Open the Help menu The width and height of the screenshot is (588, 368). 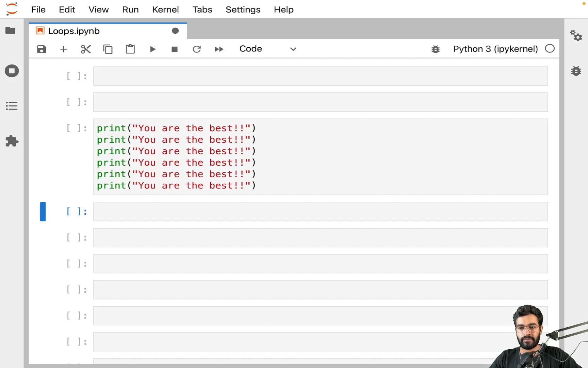(283, 10)
